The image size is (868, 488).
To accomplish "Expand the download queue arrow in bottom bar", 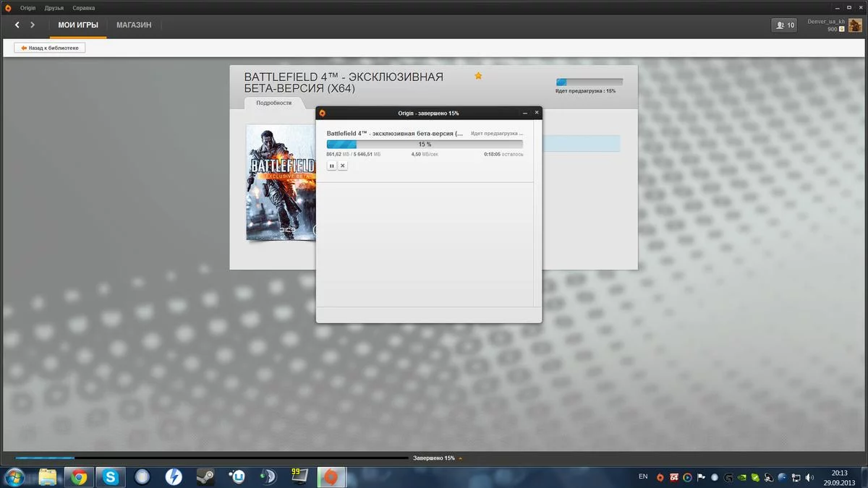I will pos(461,458).
